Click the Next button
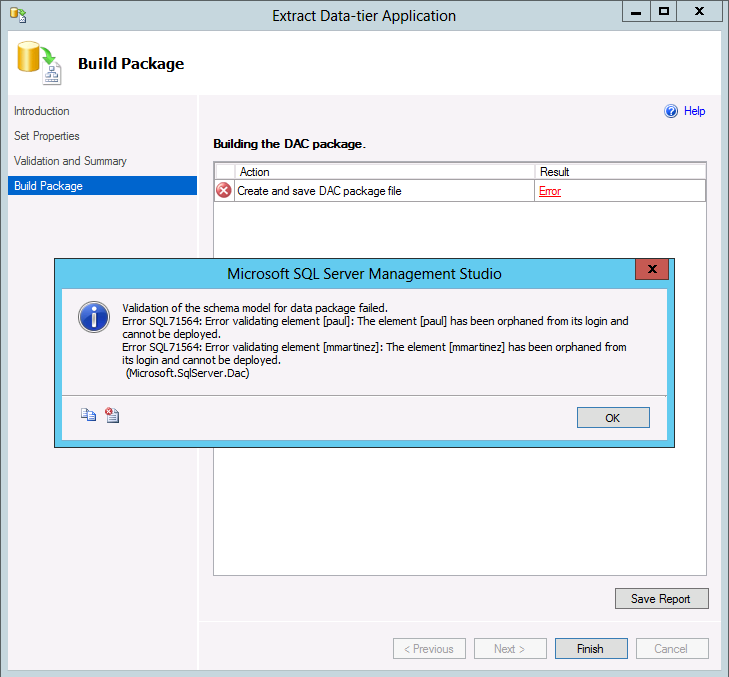Screen dimensions: 729x677 [510, 649]
